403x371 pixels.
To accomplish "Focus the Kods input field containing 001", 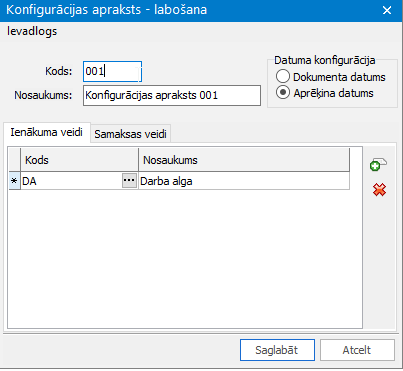I will [112, 71].
